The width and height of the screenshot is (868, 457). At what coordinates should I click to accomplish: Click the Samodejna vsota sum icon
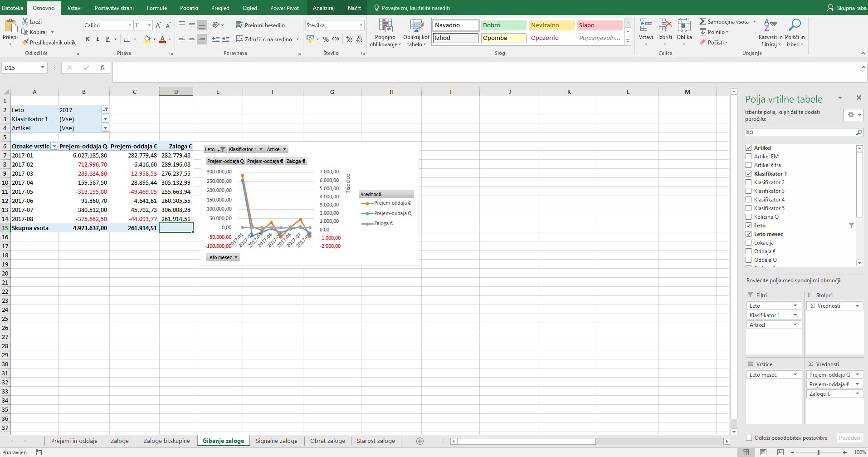tap(702, 21)
